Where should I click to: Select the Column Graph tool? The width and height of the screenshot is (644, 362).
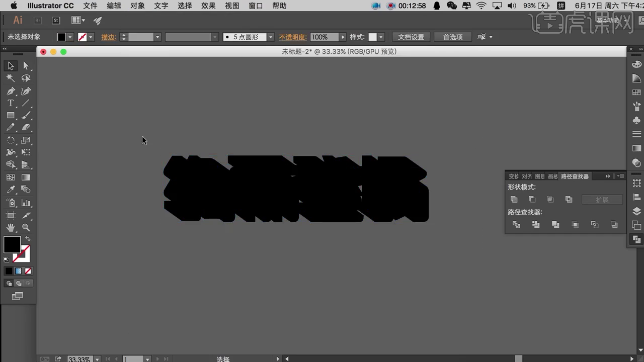pyautogui.click(x=26, y=203)
